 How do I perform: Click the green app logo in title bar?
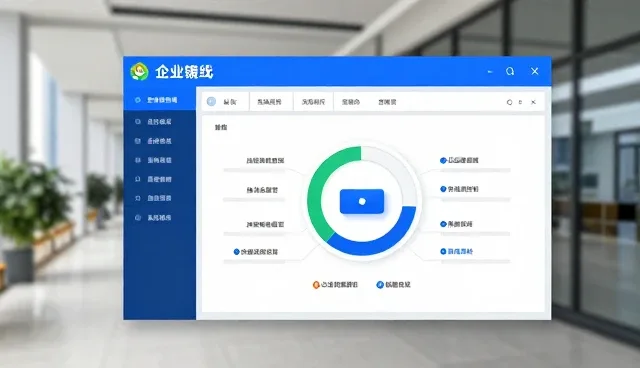point(139,72)
